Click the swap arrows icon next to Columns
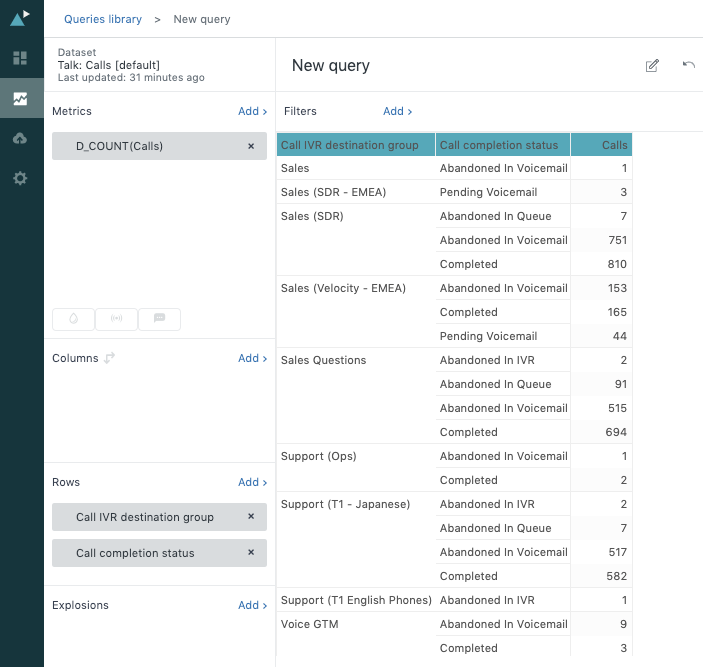The image size is (703, 667). [110, 358]
